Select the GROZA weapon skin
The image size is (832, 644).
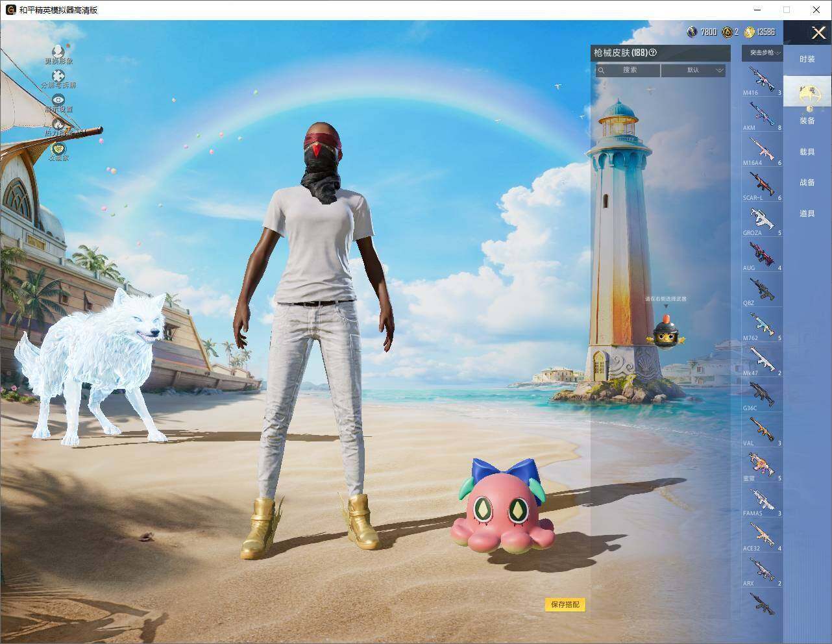763,220
